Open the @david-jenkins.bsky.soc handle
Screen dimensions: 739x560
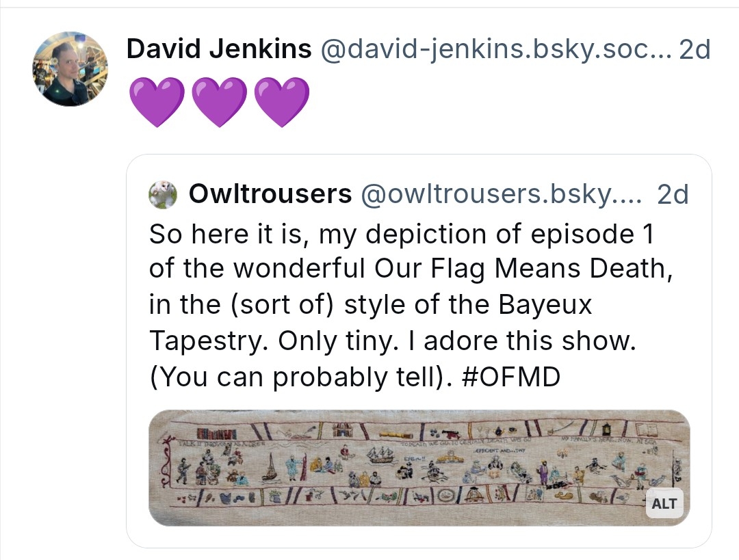(495, 49)
